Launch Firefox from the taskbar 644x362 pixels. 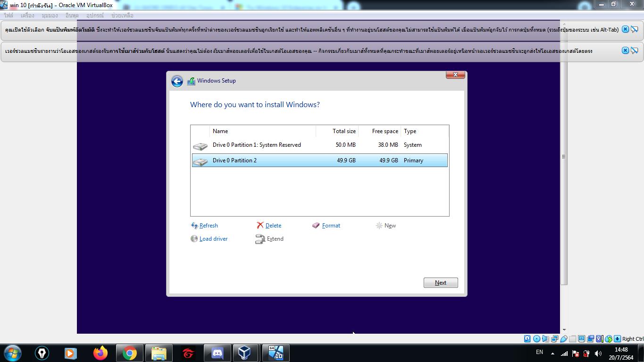(100, 353)
